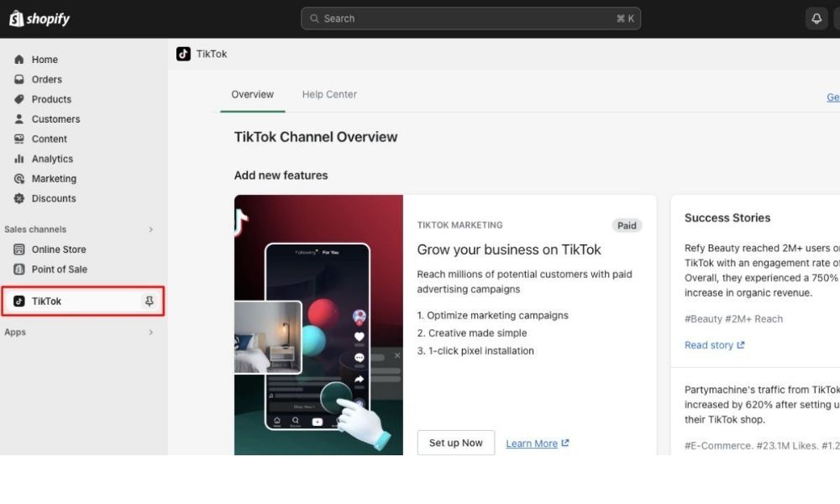840x504 pixels.
Task: Open the Online Store channel label
Action: click(59, 249)
